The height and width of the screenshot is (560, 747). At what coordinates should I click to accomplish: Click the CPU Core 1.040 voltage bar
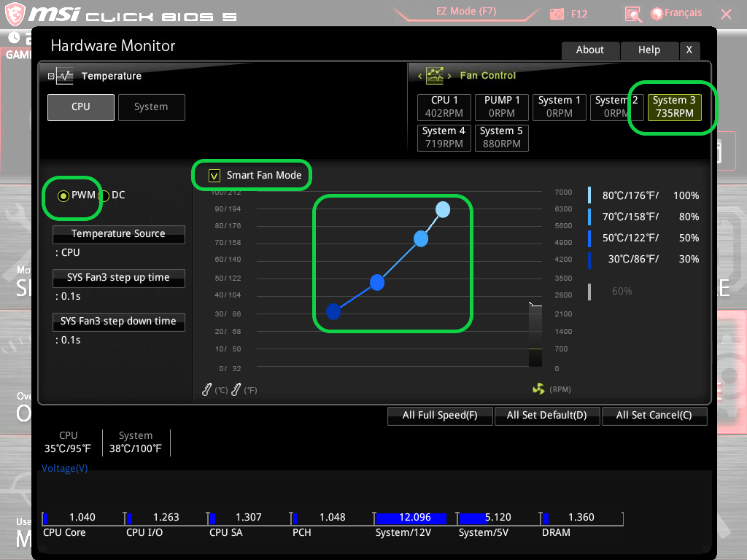[x=82, y=518]
